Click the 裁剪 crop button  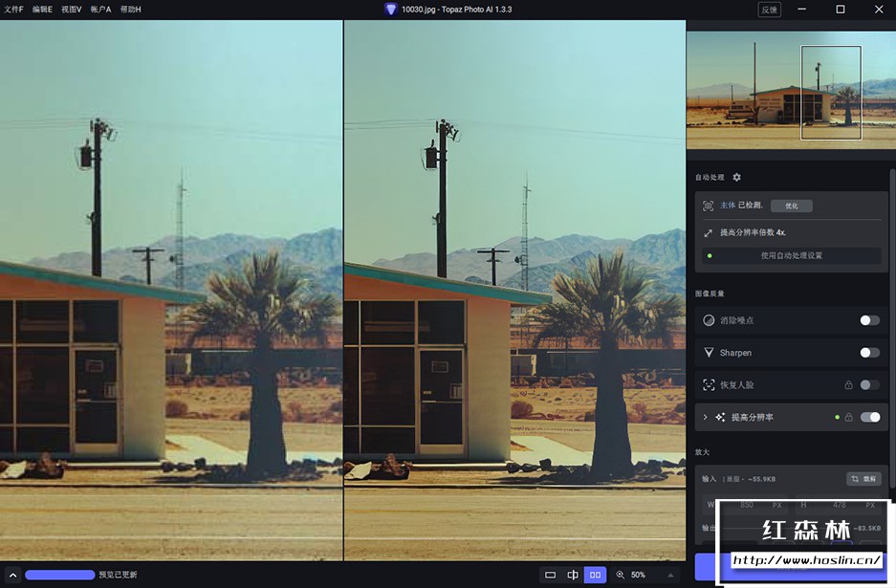point(863,479)
